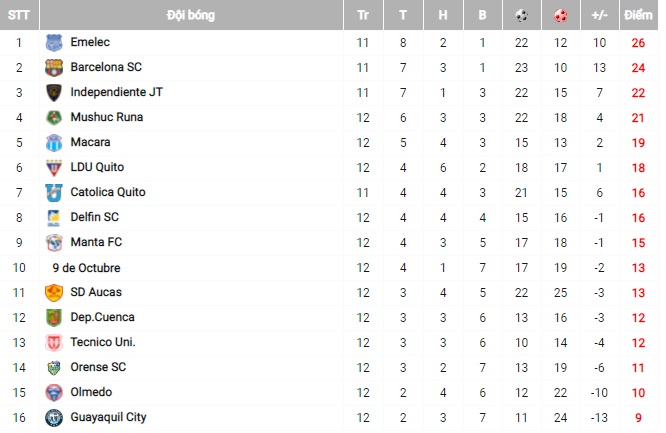Click the Independiente JT crest icon
Viewport: 666px width, 433px height.
pos(54,93)
